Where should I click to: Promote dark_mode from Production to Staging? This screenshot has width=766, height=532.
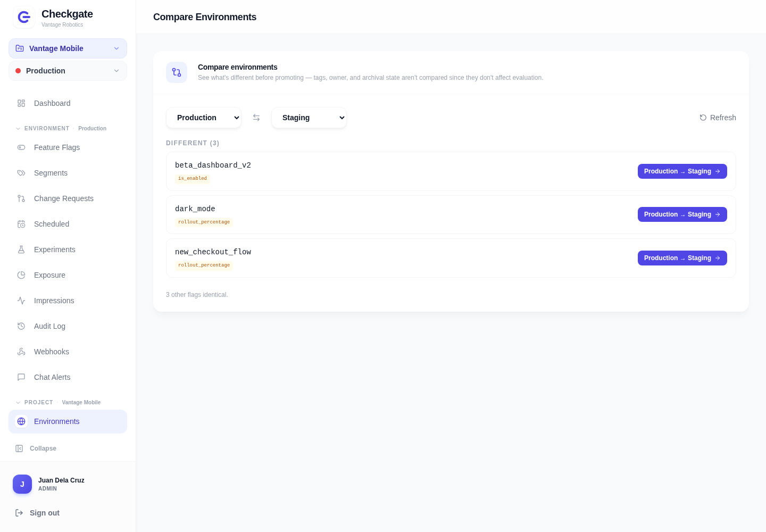682,214
